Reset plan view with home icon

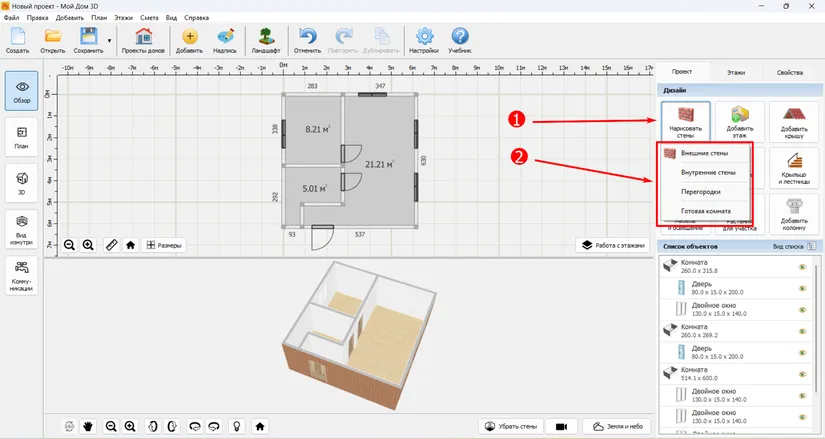point(130,245)
